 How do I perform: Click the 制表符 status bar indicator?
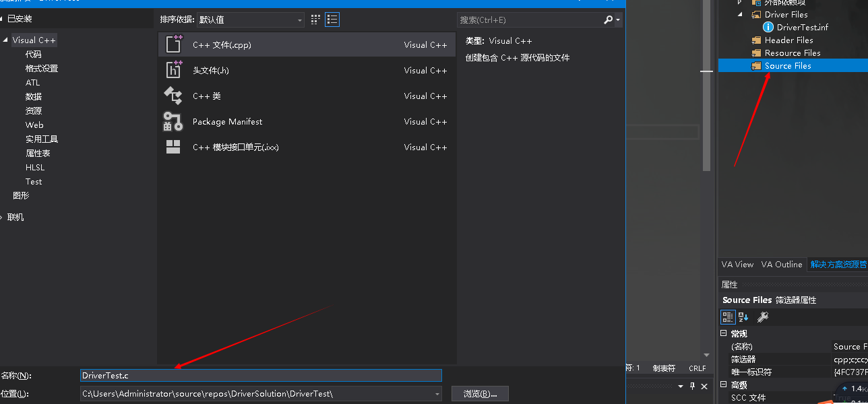click(x=664, y=368)
